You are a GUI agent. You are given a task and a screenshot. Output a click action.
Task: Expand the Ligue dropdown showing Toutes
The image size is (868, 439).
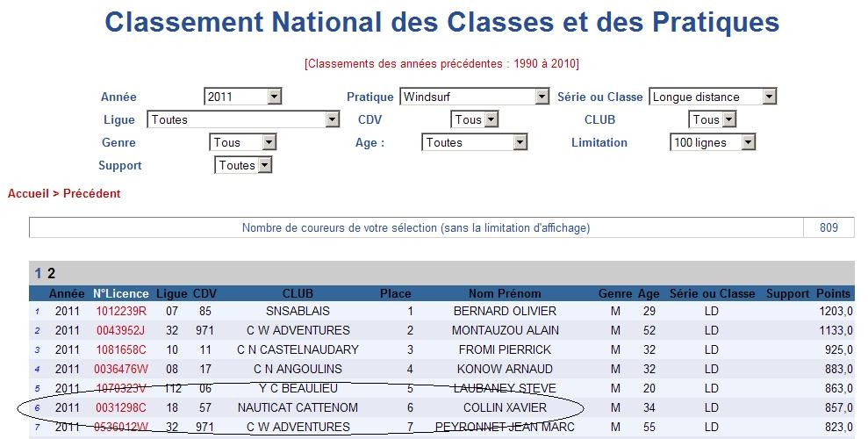[x=243, y=119]
